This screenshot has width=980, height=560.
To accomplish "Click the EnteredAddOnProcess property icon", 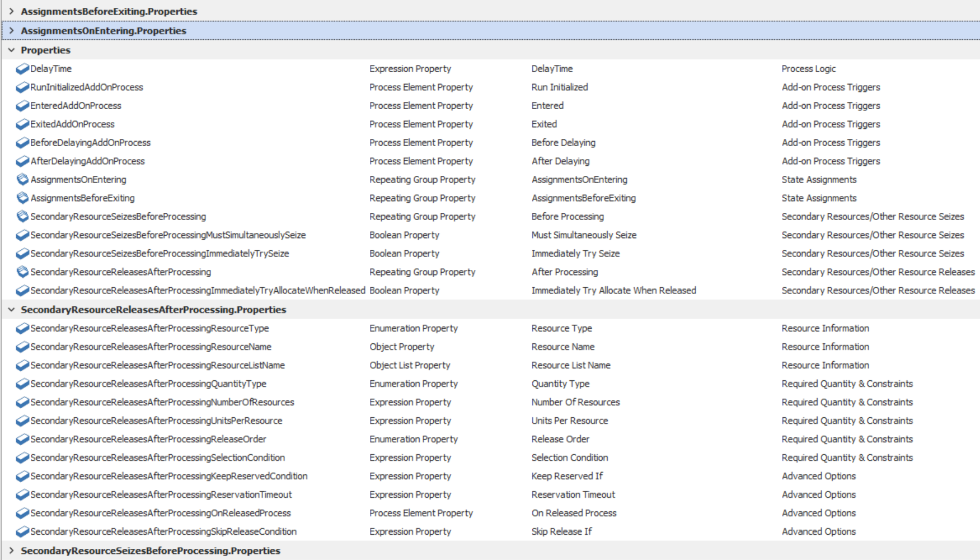I will point(22,106).
